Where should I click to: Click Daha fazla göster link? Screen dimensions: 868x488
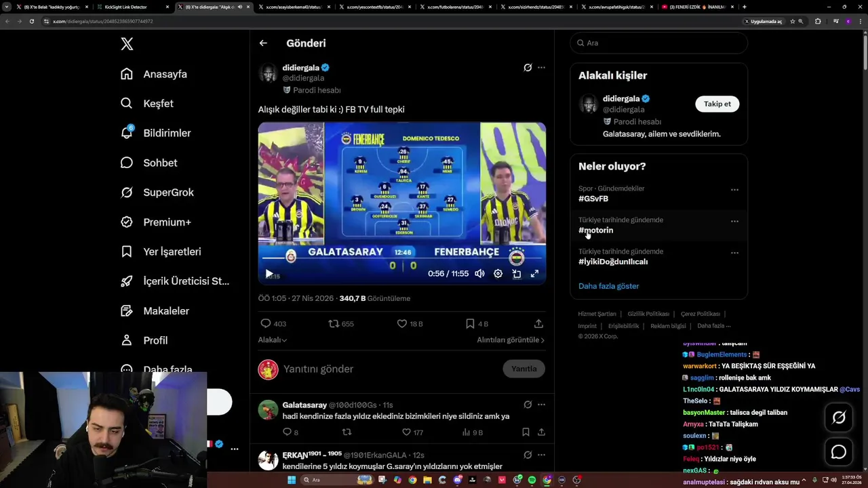pyautogui.click(x=608, y=286)
